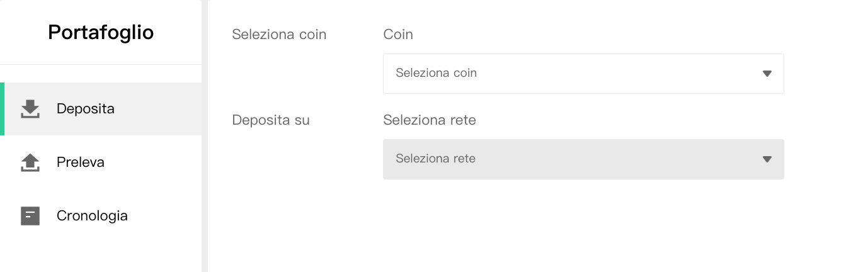The height and width of the screenshot is (272, 868).
Task: Click the green active indicator beside Deposita
Action: click(x=2, y=109)
